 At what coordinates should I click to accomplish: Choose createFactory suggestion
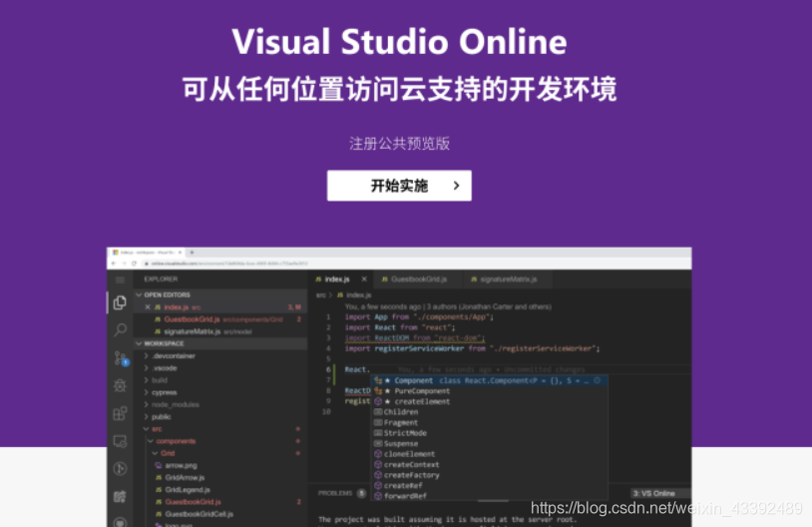tap(490, 475)
